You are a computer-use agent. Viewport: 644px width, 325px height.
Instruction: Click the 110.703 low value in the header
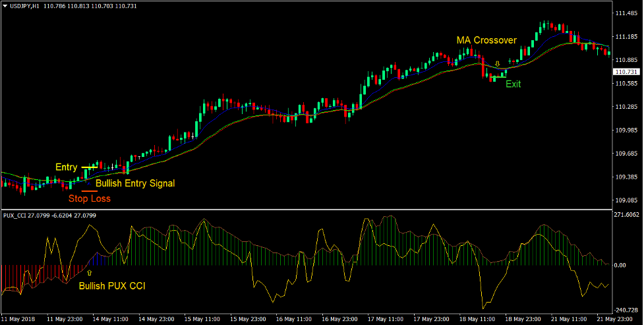[102, 6]
